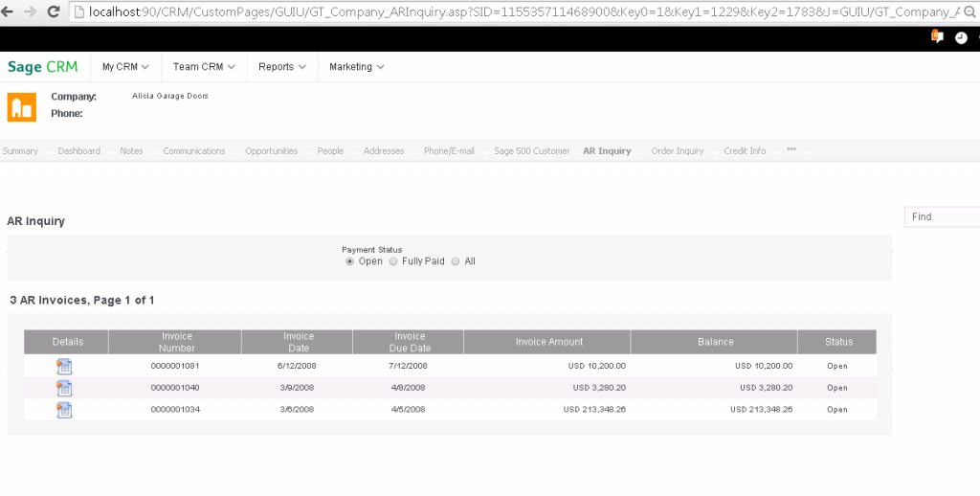Screen dimensions: 980x496
Task: Click the Invoice Date column header
Action: (297, 342)
